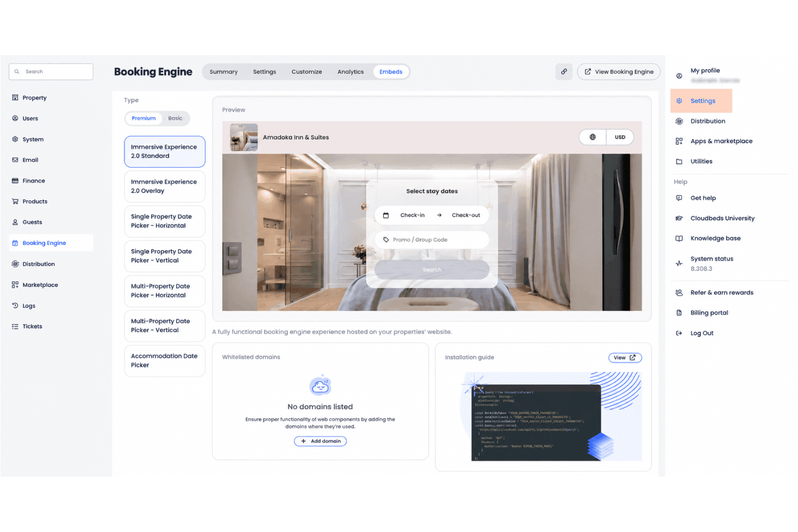Select the Premium embed type
This screenshot has height=532, width=798.
(x=143, y=118)
